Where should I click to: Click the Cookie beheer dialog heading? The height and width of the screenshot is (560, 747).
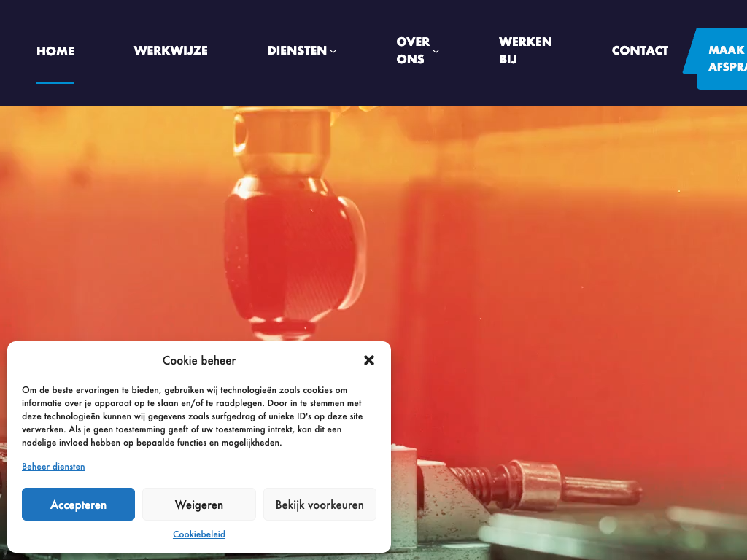(x=199, y=360)
